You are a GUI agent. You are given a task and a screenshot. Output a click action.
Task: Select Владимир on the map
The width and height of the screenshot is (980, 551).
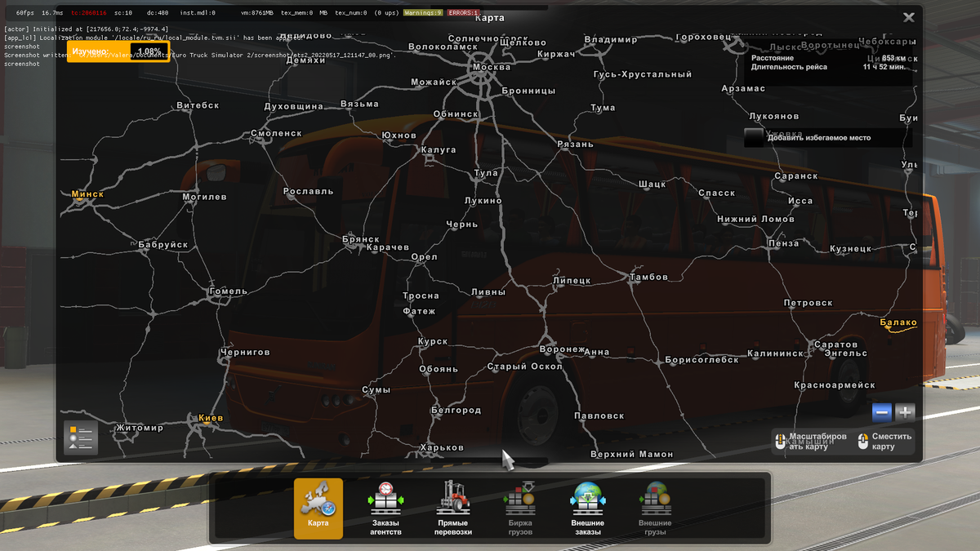611,39
